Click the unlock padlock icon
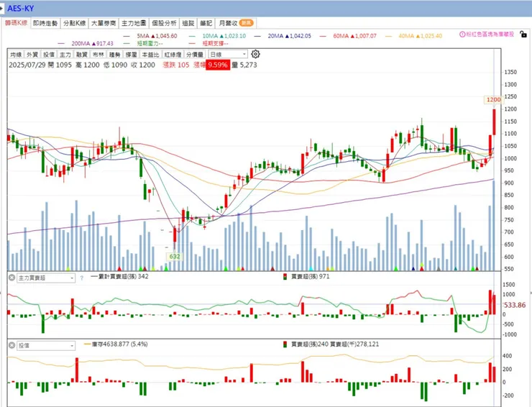The height and width of the screenshot is (407, 532). tap(523, 34)
